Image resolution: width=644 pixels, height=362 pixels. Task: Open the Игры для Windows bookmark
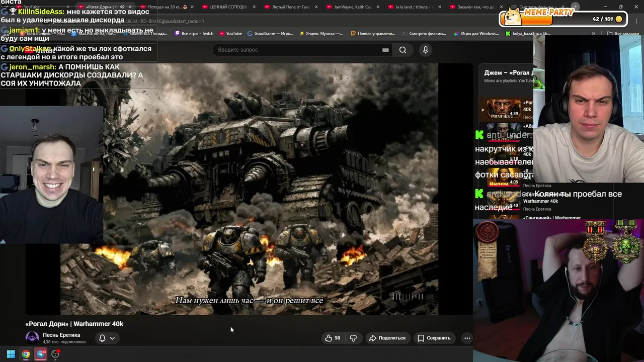476,34
